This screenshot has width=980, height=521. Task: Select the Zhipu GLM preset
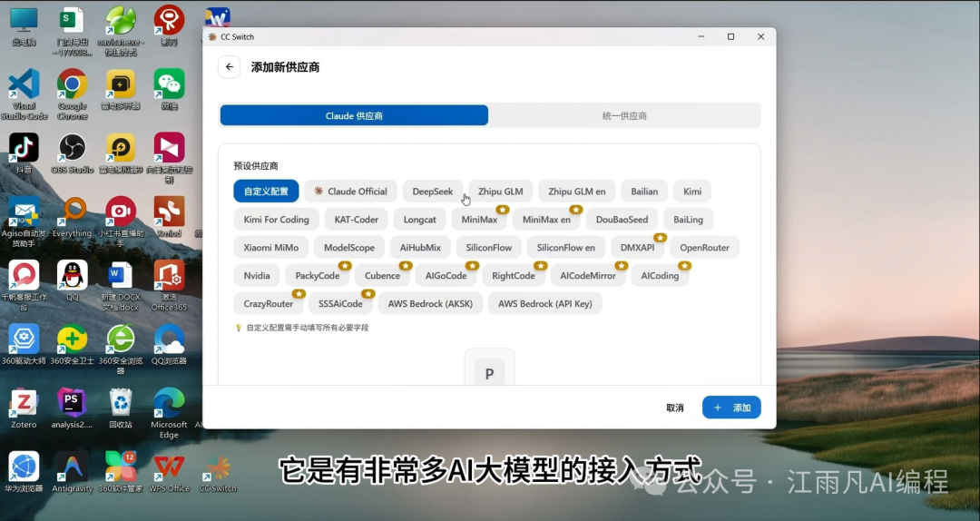pos(501,192)
